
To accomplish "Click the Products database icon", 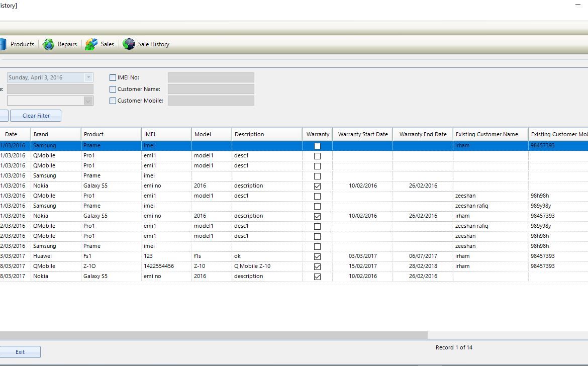I will 3,44.
